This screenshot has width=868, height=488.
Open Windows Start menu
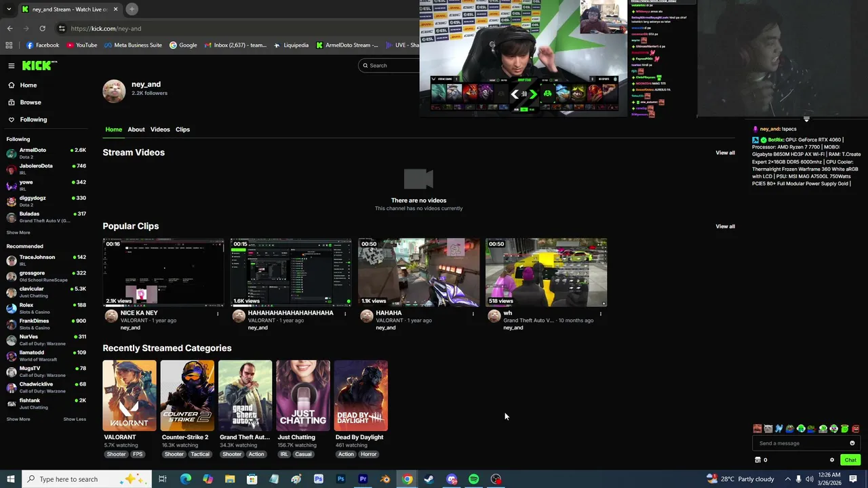tap(11, 479)
